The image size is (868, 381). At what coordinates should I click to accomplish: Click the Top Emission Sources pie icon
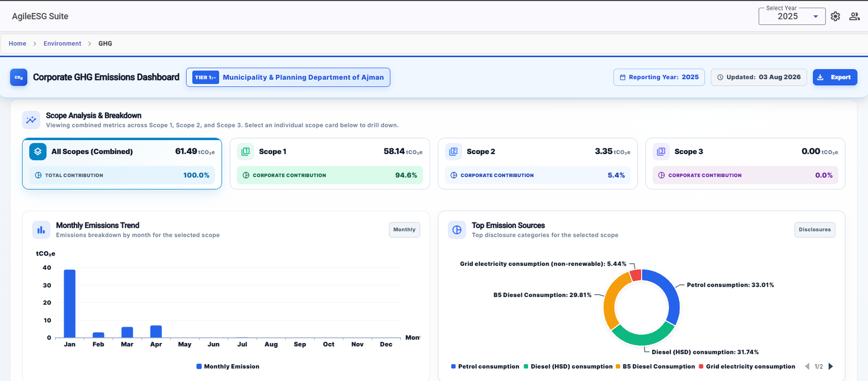457,230
